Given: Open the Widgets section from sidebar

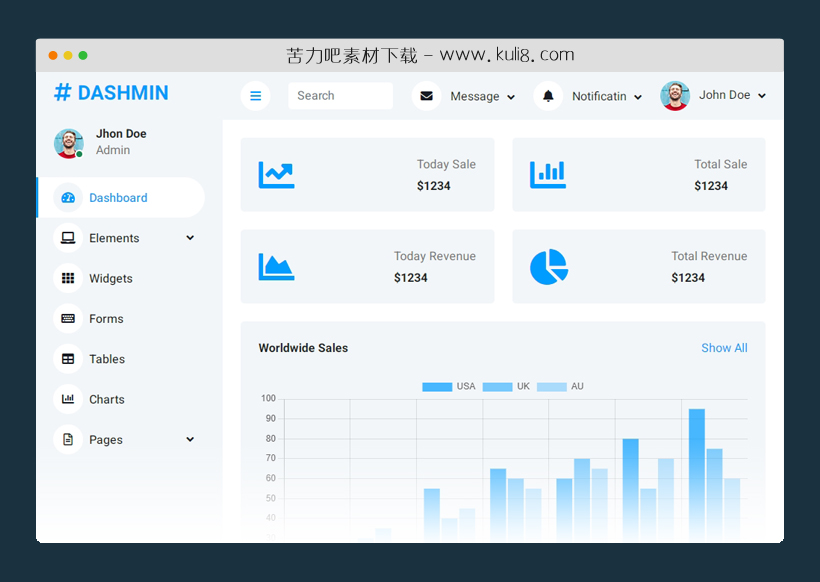Looking at the screenshot, I should point(110,278).
